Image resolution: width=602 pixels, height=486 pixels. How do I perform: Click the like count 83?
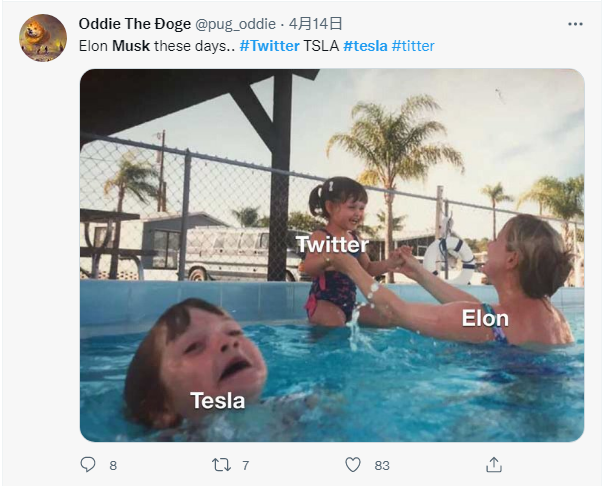click(381, 465)
